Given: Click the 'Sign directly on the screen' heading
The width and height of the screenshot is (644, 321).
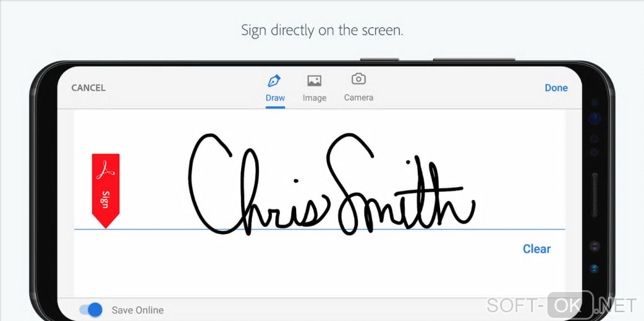Looking at the screenshot, I should point(322,30).
